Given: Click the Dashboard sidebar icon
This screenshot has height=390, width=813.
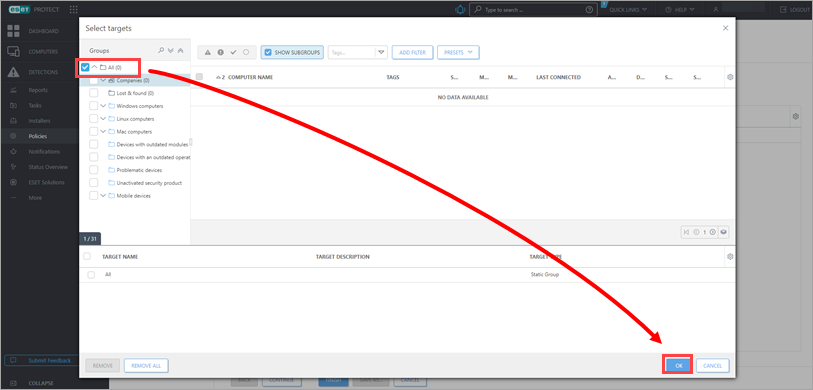Looking at the screenshot, I should pyautogui.click(x=13, y=31).
